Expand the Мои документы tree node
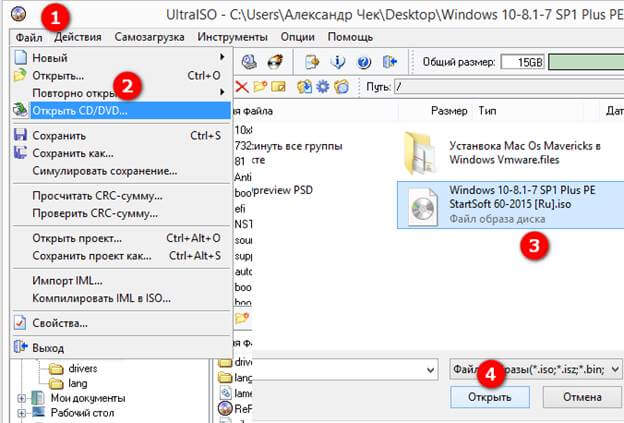 tap(21, 398)
